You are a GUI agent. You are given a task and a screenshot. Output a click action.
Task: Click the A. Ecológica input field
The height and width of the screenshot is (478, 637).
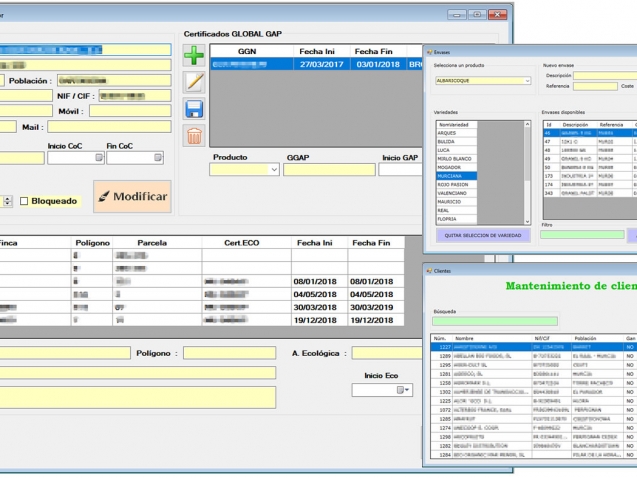[x=387, y=353]
